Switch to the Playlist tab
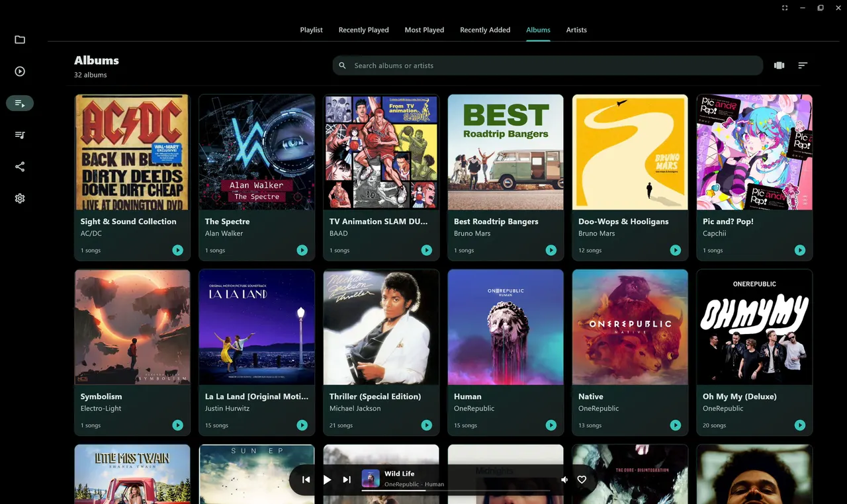Image resolution: width=847 pixels, height=504 pixels. tap(311, 30)
